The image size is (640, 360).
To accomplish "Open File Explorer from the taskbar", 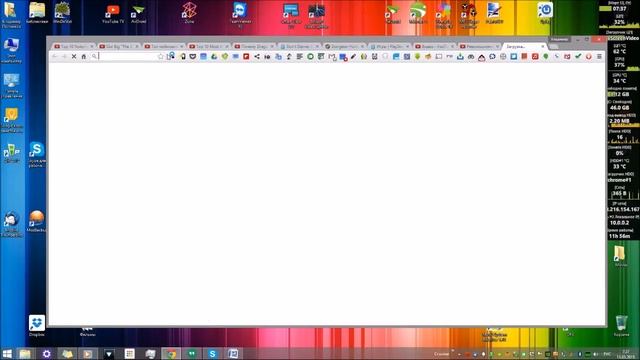I will coord(25,353).
